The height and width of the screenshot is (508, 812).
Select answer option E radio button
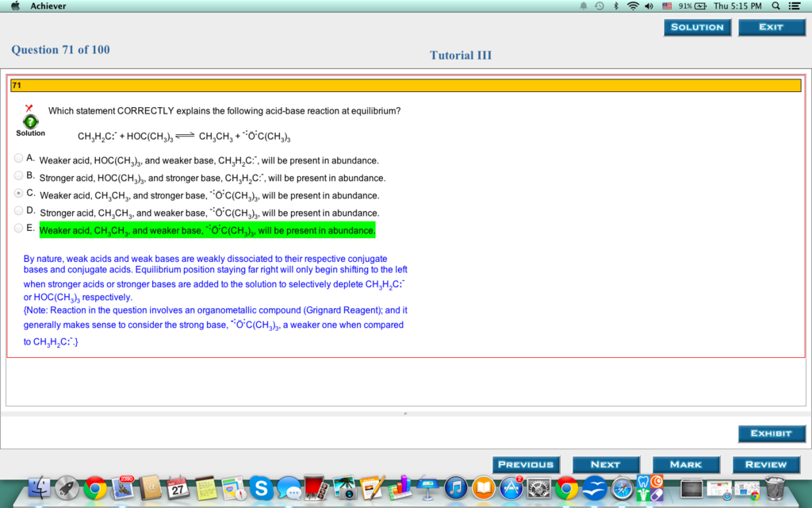click(19, 228)
